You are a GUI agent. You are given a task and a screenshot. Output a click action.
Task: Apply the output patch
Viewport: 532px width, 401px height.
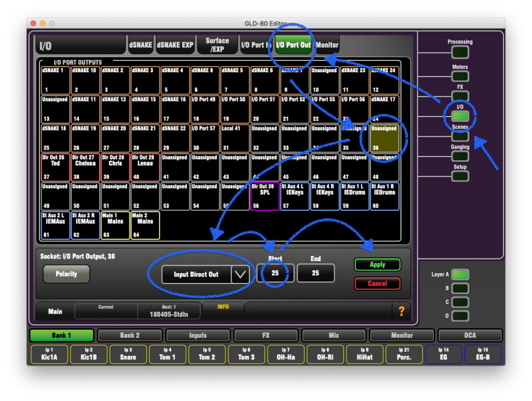(x=377, y=265)
